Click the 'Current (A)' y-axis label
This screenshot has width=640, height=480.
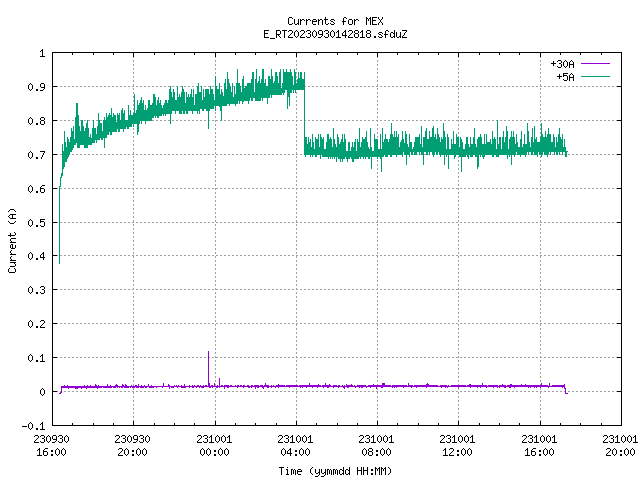(x=12, y=241)
